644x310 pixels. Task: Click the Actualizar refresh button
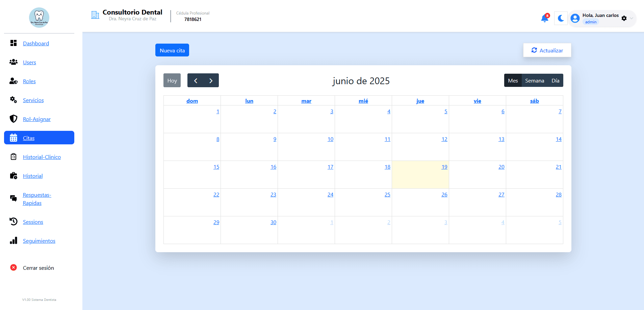point(547,50)
